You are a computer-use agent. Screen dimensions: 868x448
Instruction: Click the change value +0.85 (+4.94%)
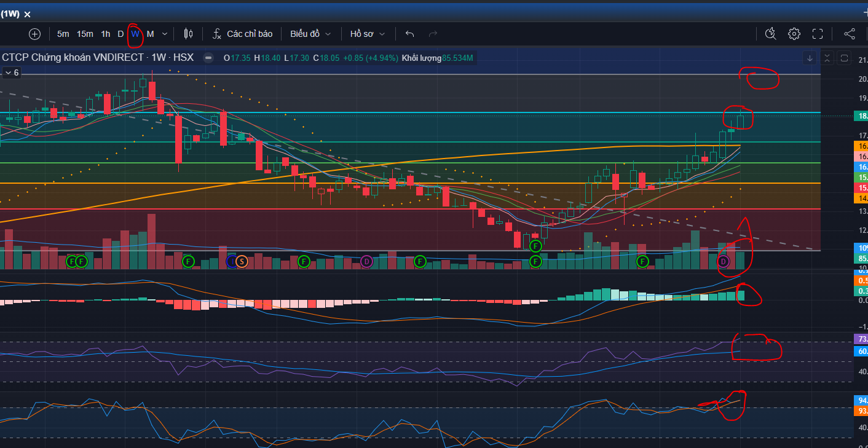pyautogui.click(x=370, y=58)
